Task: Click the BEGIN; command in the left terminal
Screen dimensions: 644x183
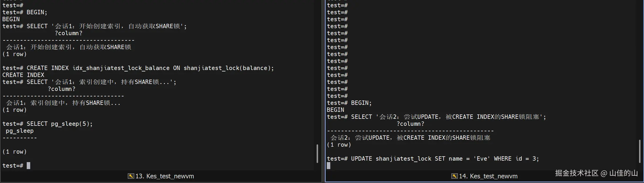Action: (37, 12)
